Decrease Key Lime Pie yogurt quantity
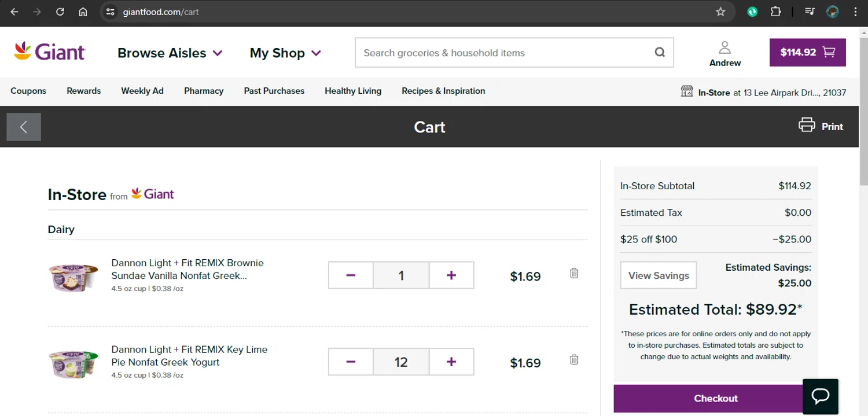The height and width of the screenshot is (416, 868). point(351,362)
